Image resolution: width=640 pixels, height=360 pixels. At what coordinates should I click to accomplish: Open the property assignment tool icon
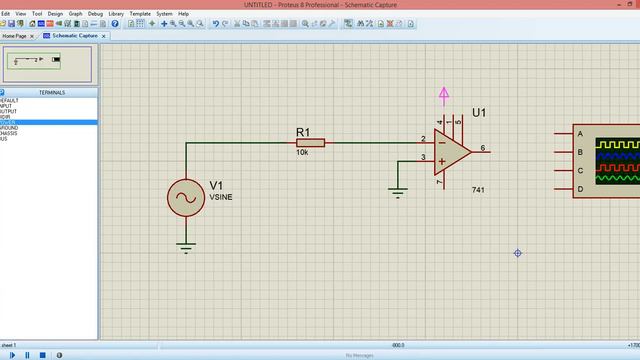click(369, 24)
